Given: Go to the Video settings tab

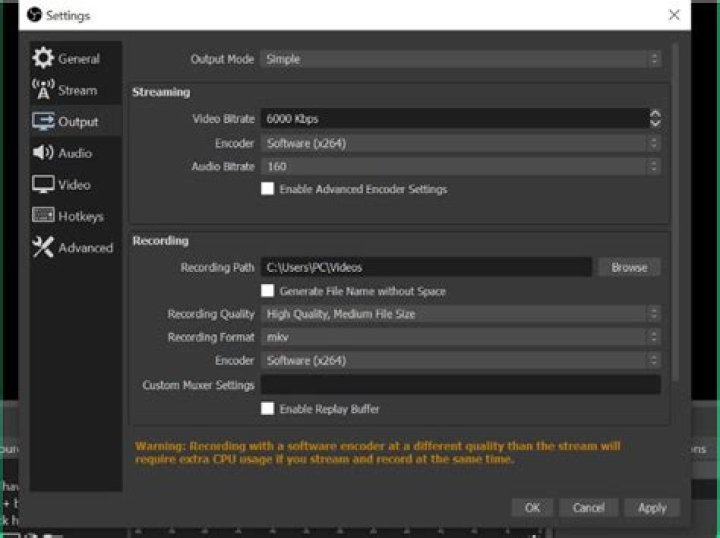Looking at the screenshot, I should (76, 185).
